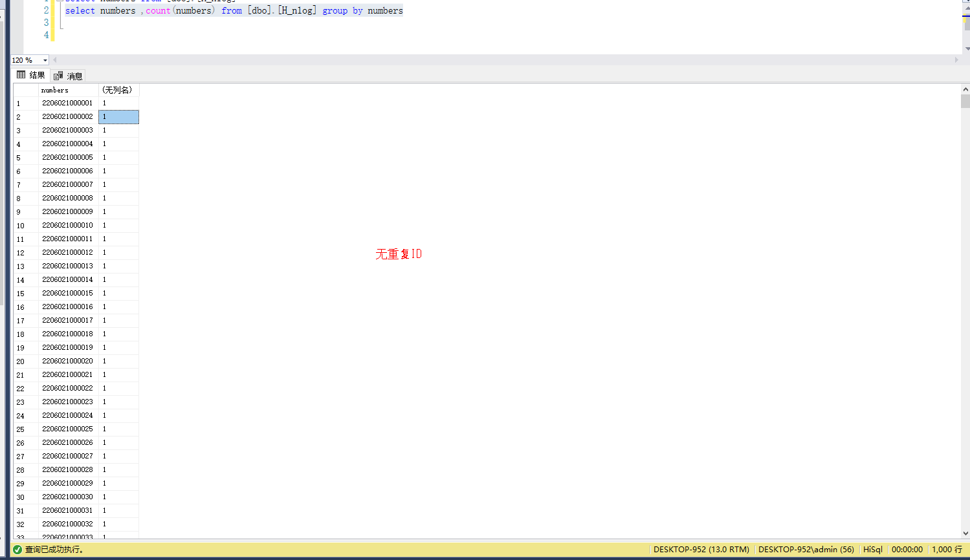The height and width of the screenshot is (560, 970).
Task: Select cell 2206021000005
Action: tap(69, 157)
